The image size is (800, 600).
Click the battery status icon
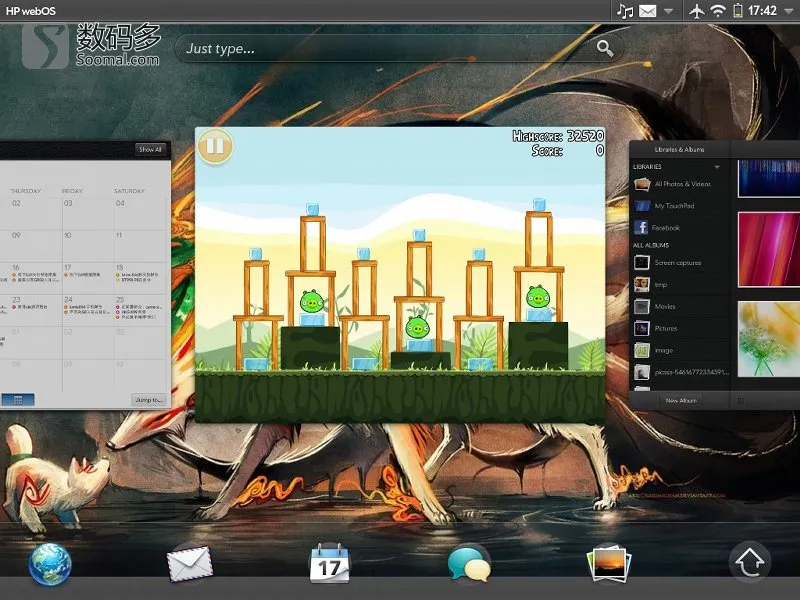pos(737,11)
